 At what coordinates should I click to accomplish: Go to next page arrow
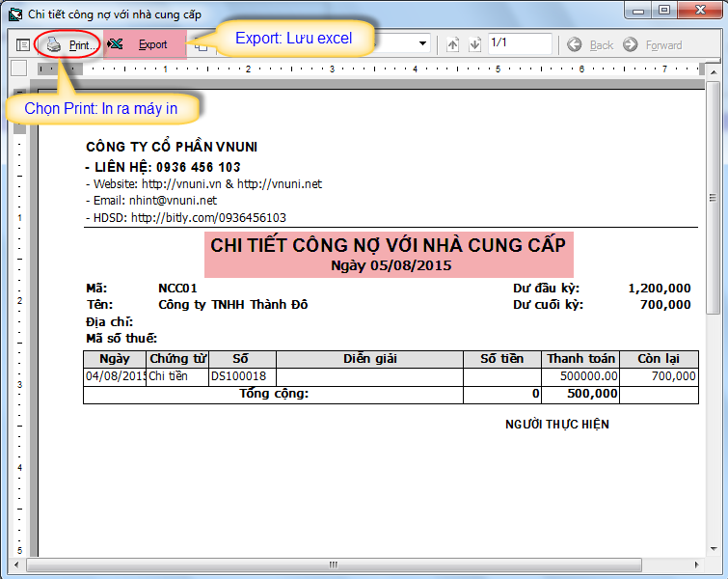(x=474, y=45)
